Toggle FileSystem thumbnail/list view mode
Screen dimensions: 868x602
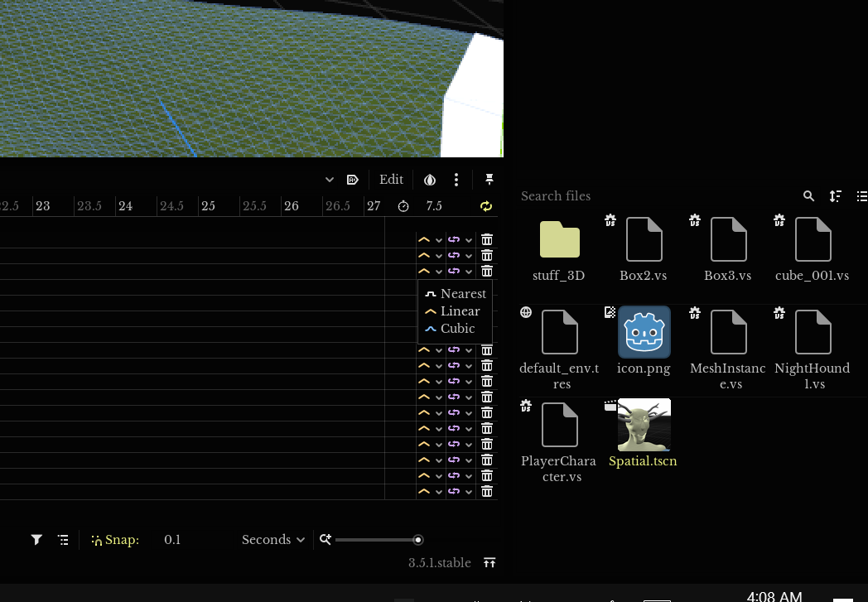(x=862, y=196)
